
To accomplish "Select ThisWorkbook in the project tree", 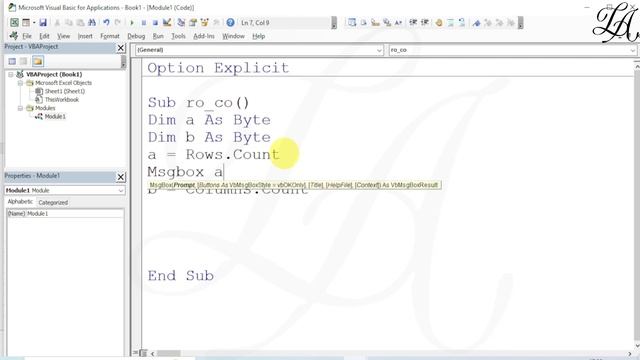I will [62, 100].
